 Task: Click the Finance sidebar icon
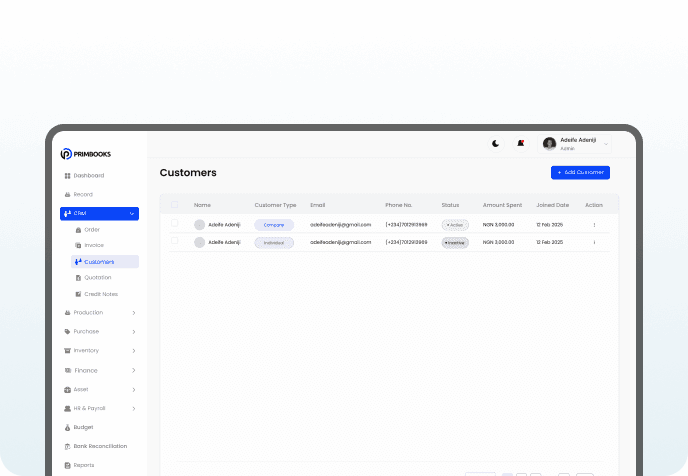[68, 370]
